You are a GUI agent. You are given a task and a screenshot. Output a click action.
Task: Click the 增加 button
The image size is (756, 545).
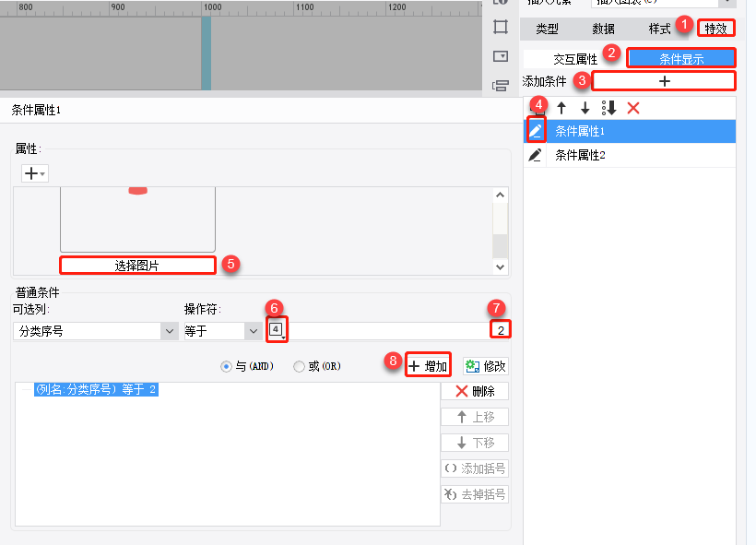428,366
